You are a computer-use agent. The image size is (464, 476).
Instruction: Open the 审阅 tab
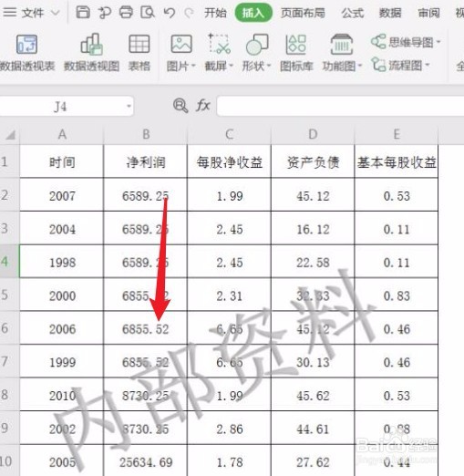428,13
